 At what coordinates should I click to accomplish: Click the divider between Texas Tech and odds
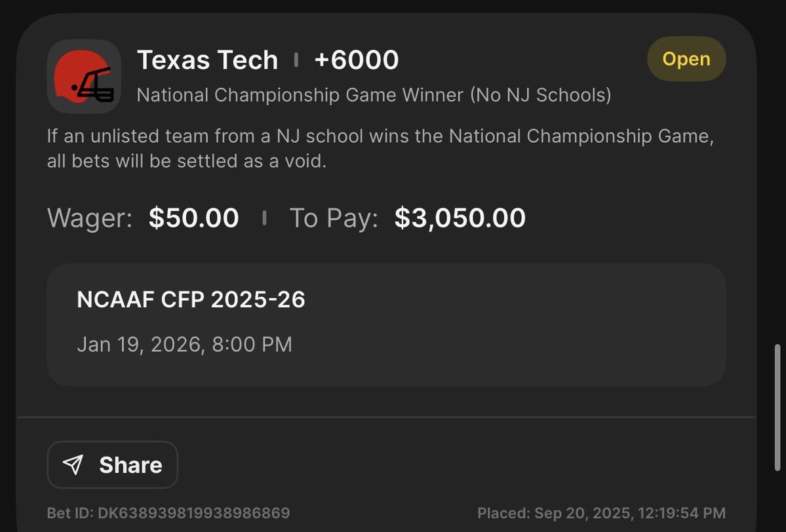[296, 60]
